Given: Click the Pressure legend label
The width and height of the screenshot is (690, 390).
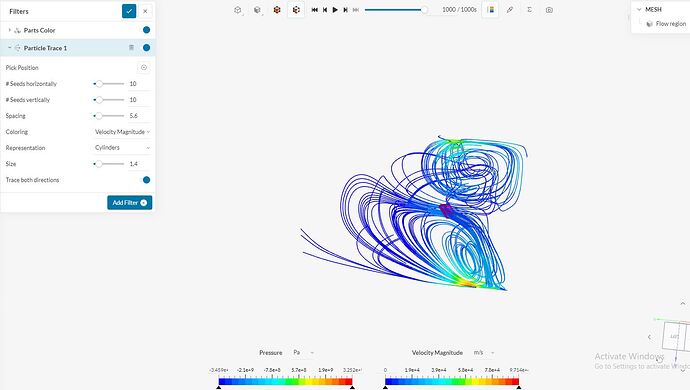Looking at the screenshot, I should pos(271,353).
